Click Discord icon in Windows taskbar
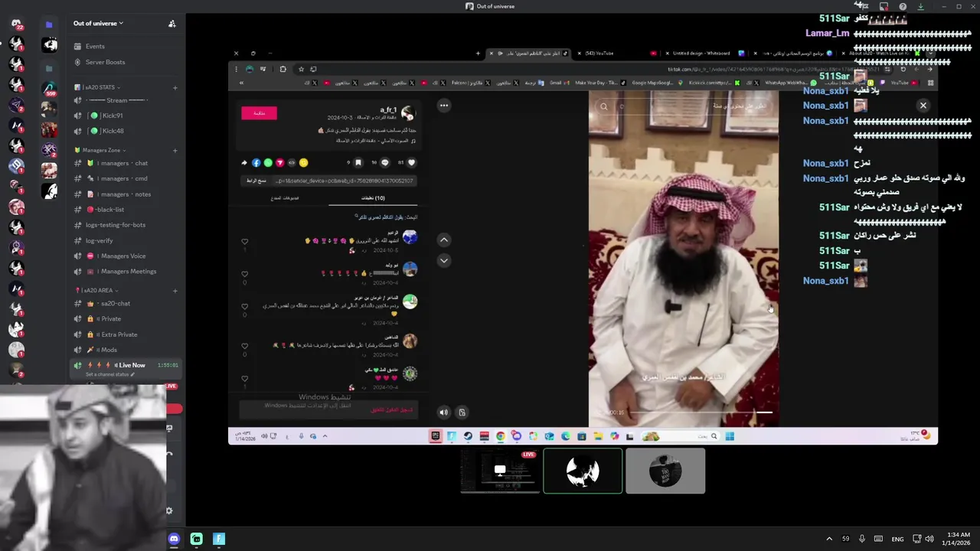This screenshot has height=551, width=980. pyautogui.click(x=174, y=539)
